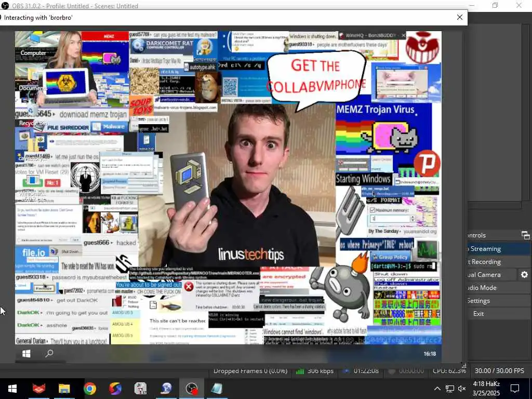Open the notepad-style app on the taskbar
Viewport: 532px width, 399px height.
[217, 389]
